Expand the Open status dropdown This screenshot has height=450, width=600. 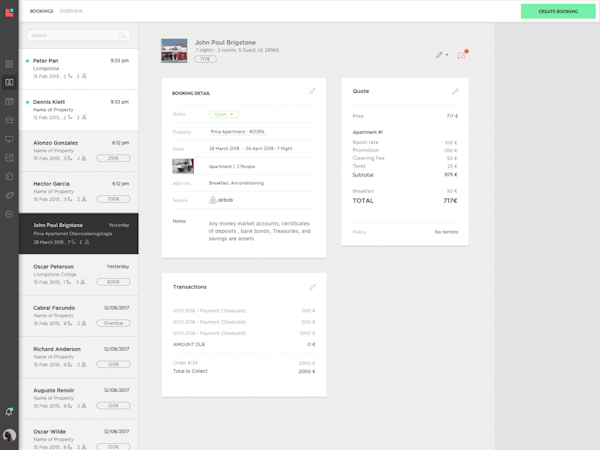click(223, 114)
